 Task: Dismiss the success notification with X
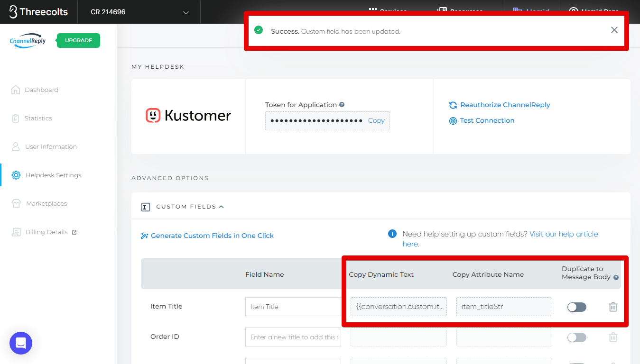tap(614, 30)
